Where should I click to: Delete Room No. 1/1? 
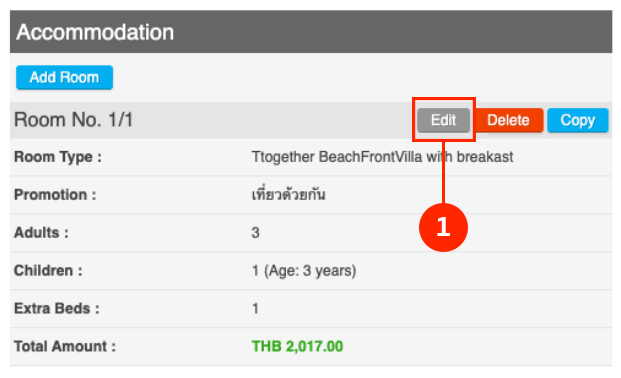[x=508, y=120]
